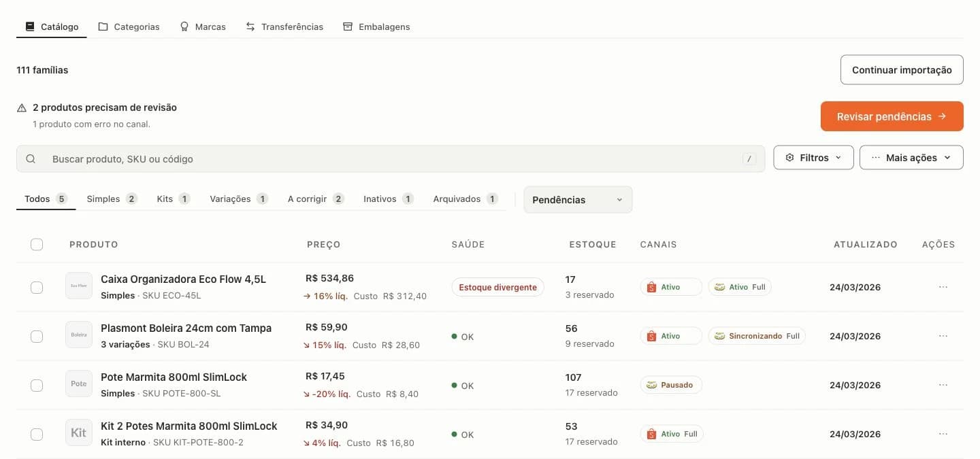Open the Categorias tab
The width and height of the screenshot is (980, 459).
point(129,27)
